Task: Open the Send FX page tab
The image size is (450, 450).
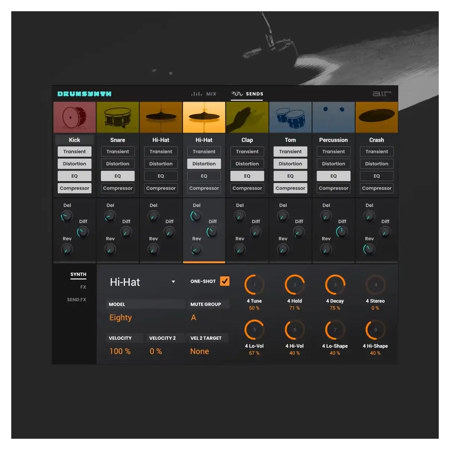Action: (x=76, y=300)
